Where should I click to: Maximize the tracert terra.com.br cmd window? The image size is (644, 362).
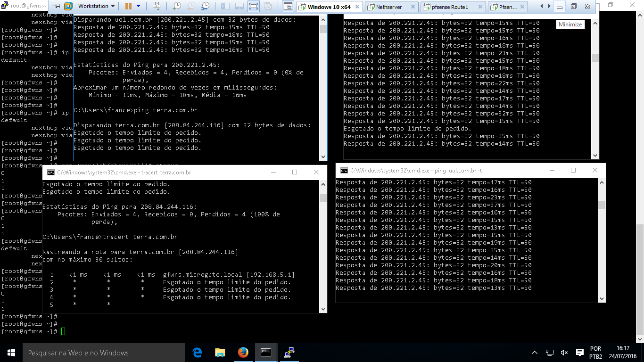(x=295, y=173)
